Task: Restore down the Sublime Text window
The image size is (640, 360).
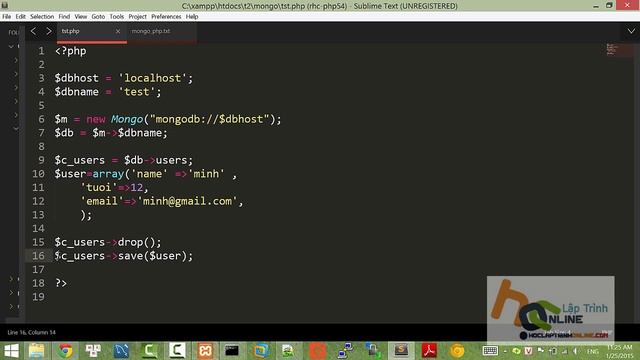Action: [x=609, y=6]
